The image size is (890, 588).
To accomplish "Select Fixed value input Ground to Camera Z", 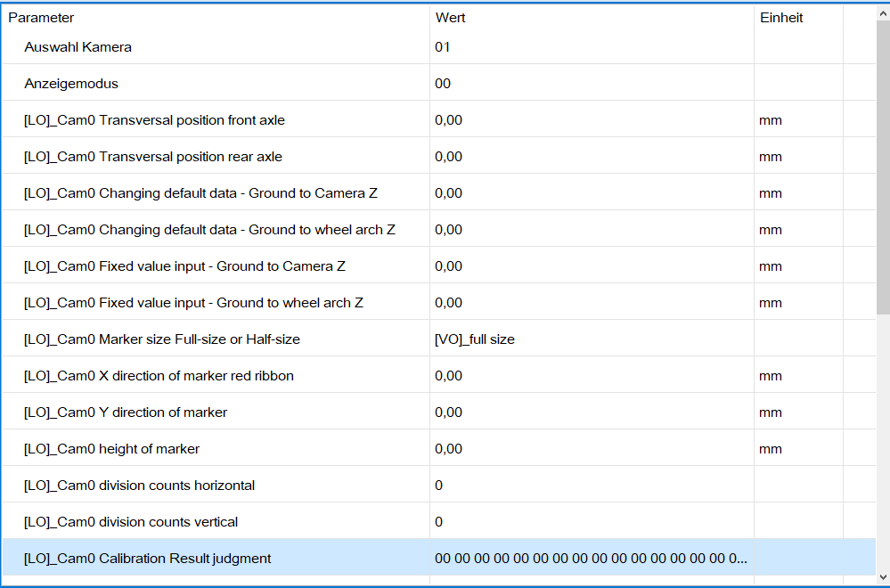I will 184,266.
